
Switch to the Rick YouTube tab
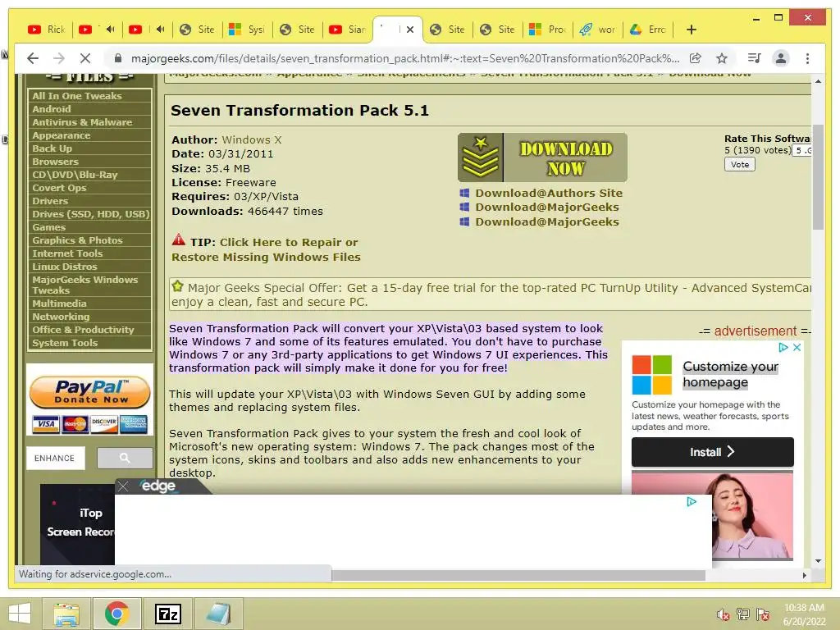click(47, 30)
